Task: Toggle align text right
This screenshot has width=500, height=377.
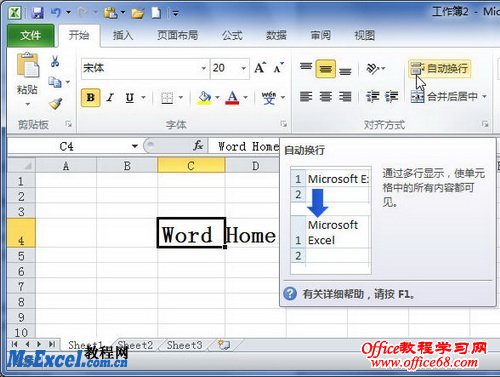Action: [x=345, y=97]
